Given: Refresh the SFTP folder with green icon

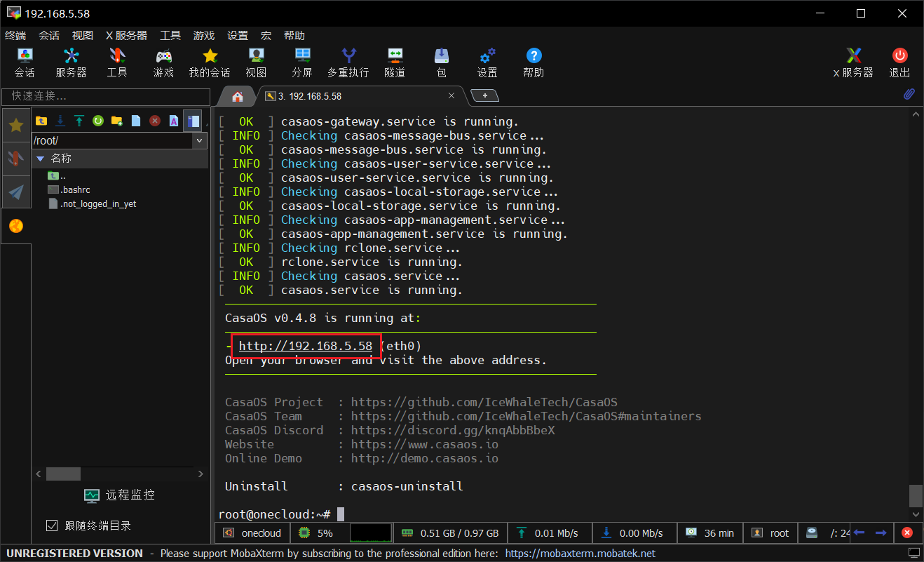Looking at the screenshot, I should pyautogui.click(x=98, y=121).
